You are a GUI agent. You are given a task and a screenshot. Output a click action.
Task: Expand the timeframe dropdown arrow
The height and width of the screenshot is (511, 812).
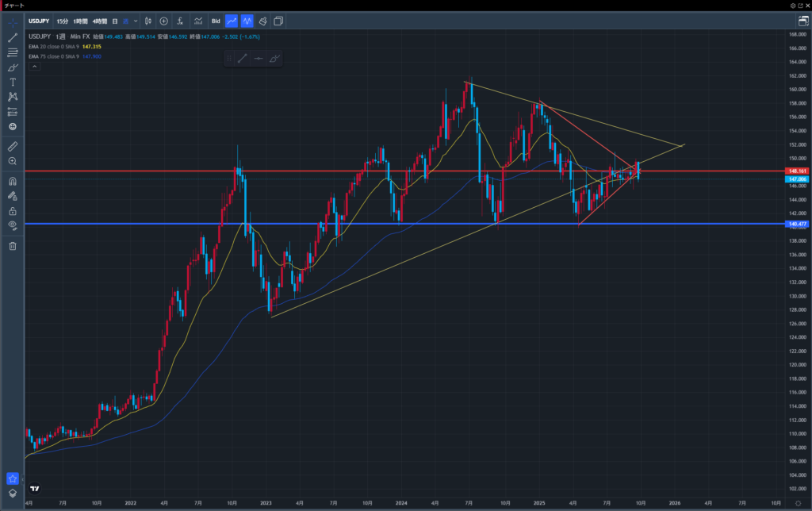(136, 21)
